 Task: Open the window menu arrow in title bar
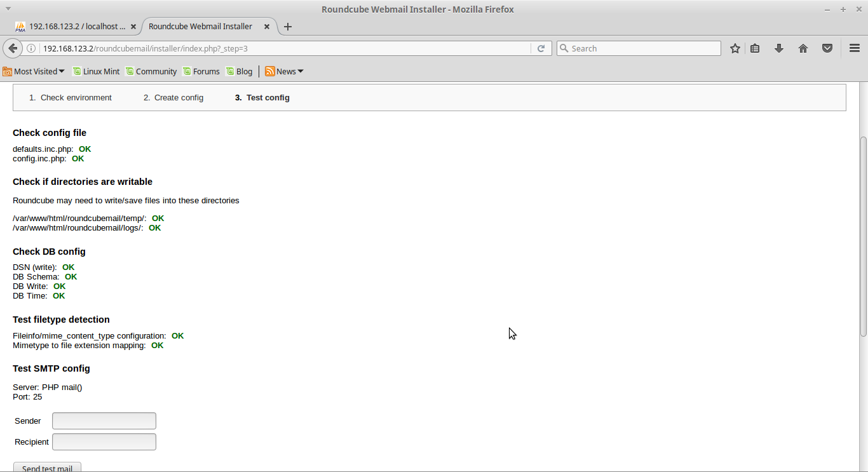(x=8, y=9)
